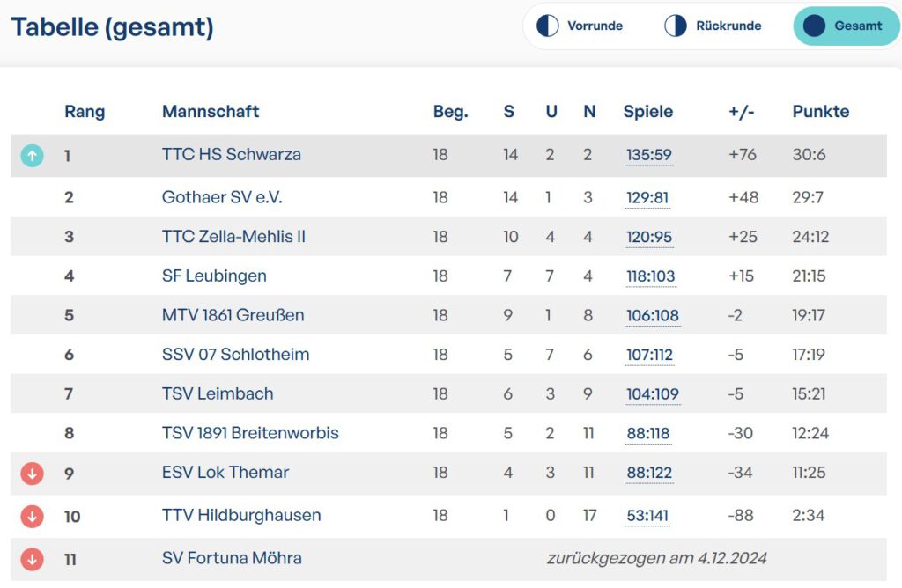Viewport: 902px width, 588px height.
Task: Click the 118:103 games link for SF Leubingen
Action: [x=651, y=276]
